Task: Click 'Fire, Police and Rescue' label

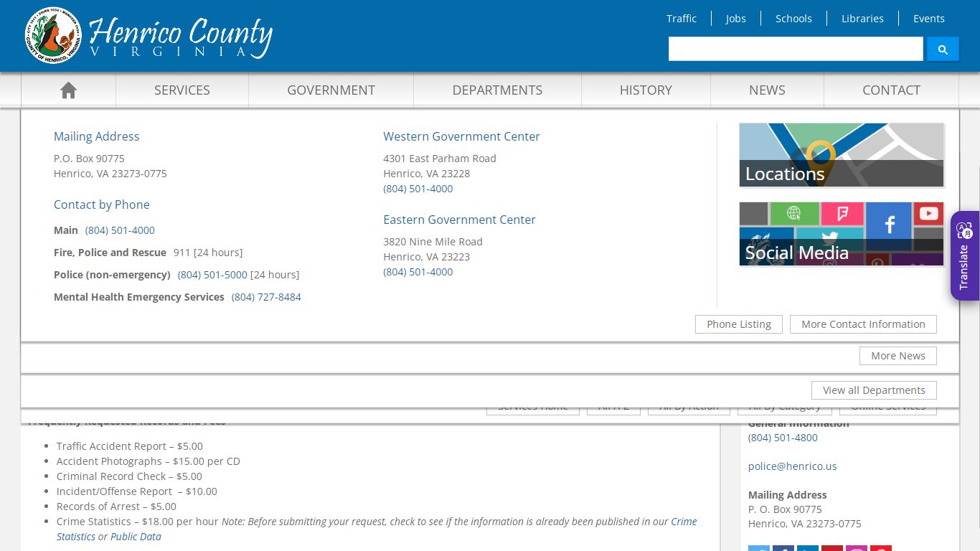Action: coord(110,253)
